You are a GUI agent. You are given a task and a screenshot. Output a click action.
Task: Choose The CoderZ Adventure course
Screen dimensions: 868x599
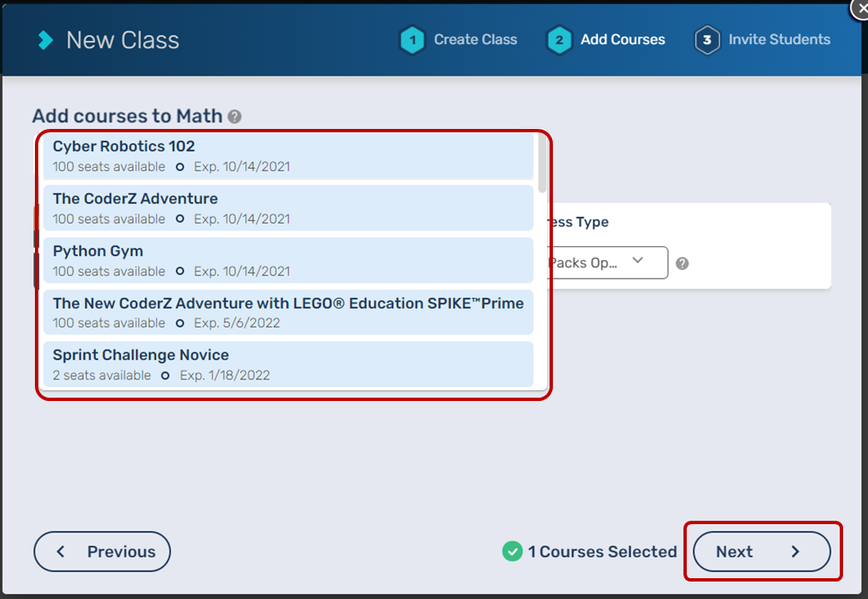[x=289, y=208]
